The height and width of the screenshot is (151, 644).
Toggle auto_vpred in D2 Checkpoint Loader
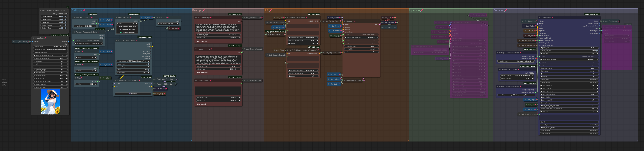148,64
